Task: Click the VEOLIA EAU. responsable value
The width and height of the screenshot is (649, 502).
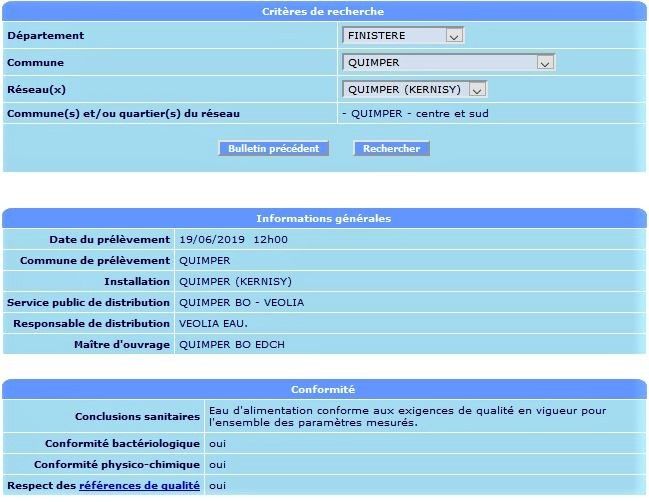Action: [213, 324]
